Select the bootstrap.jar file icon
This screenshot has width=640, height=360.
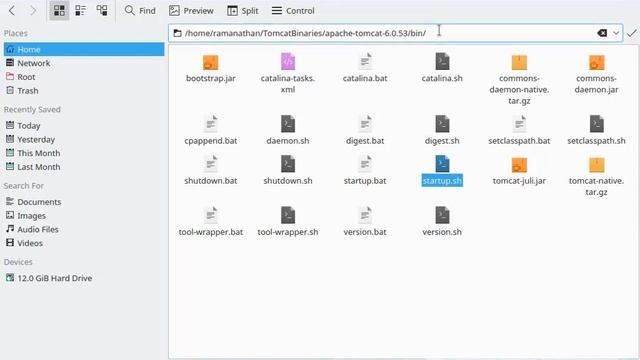211,62
